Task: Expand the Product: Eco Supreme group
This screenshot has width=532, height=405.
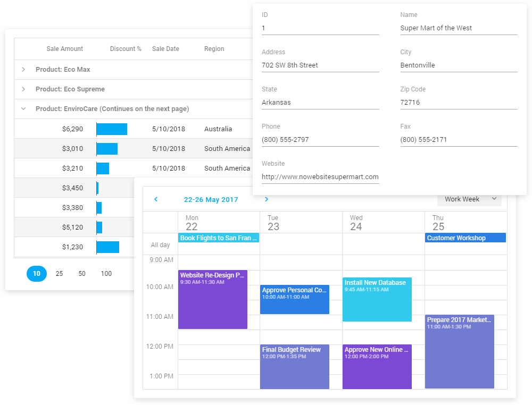Action: tap(23, 89)
